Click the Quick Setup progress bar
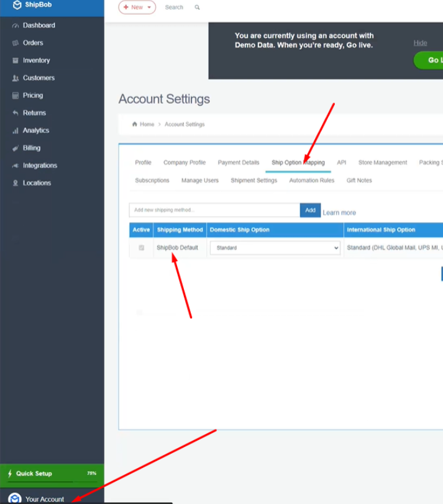443x504 pixels. click(52, 482)
